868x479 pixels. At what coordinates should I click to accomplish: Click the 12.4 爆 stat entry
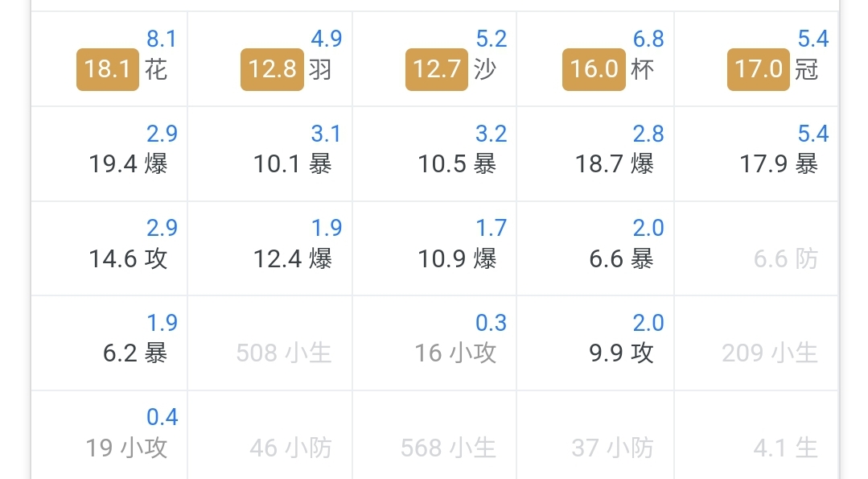pyautogui.click(x=292, y=258)
